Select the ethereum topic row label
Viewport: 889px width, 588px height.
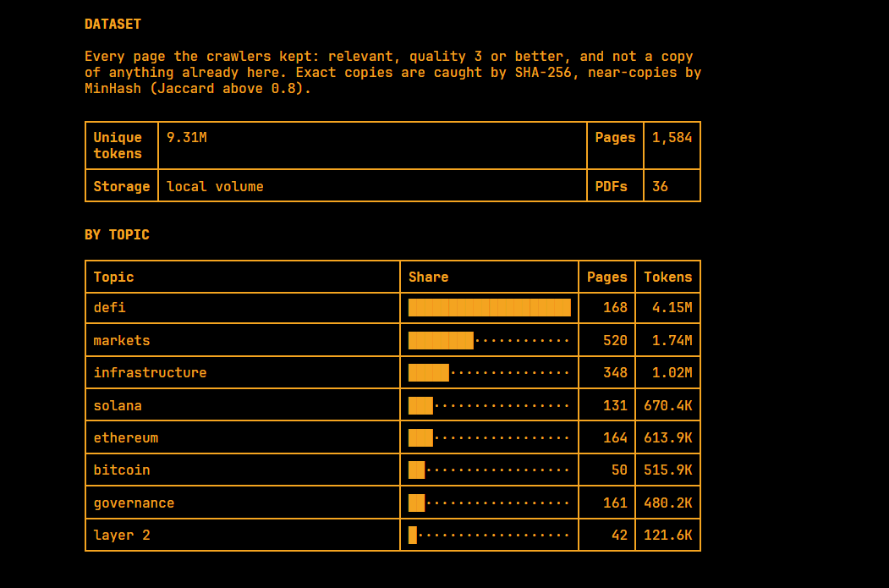click(x=125, y=437)
